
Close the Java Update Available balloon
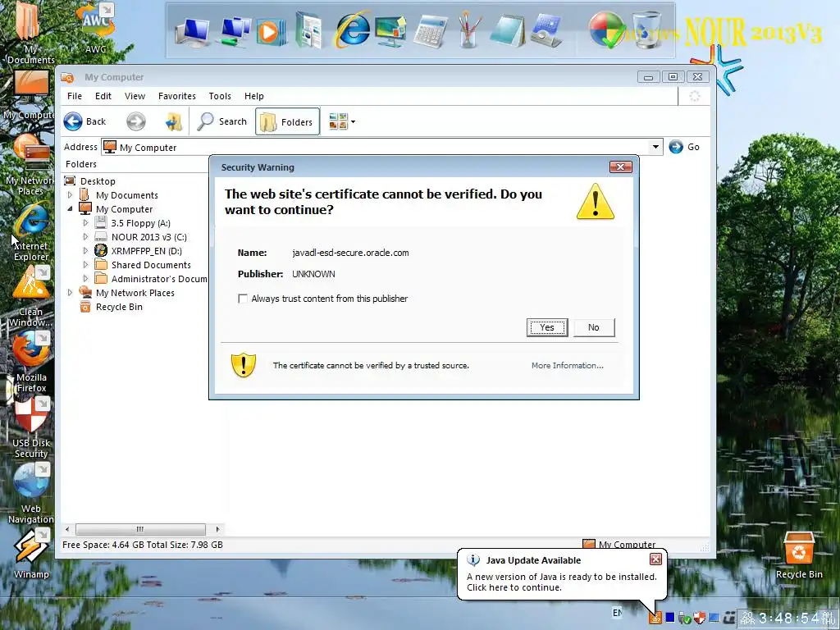[x=655, y=559]
